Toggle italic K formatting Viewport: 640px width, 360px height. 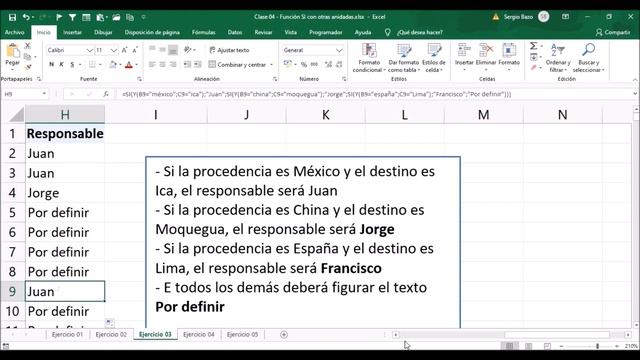pyautogui.click(x=62, y=64)
